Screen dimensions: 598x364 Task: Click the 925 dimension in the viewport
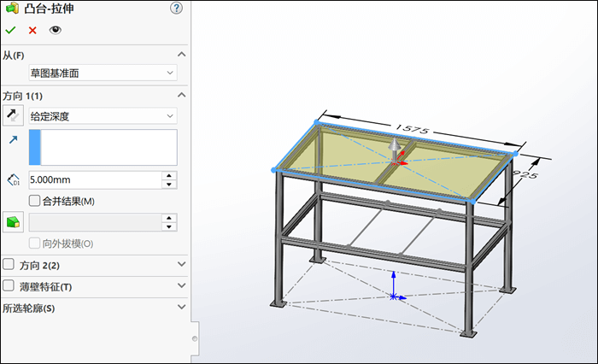coord(525,174)
